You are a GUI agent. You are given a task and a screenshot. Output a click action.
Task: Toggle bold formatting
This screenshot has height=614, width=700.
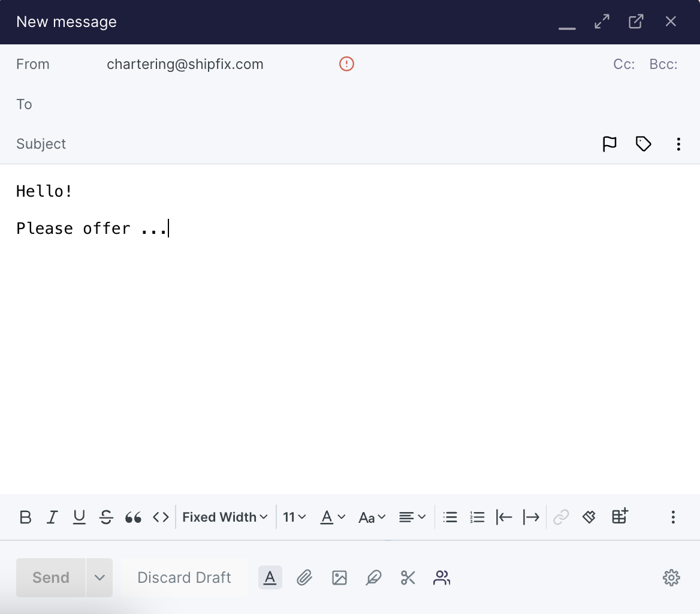(25, 517)
